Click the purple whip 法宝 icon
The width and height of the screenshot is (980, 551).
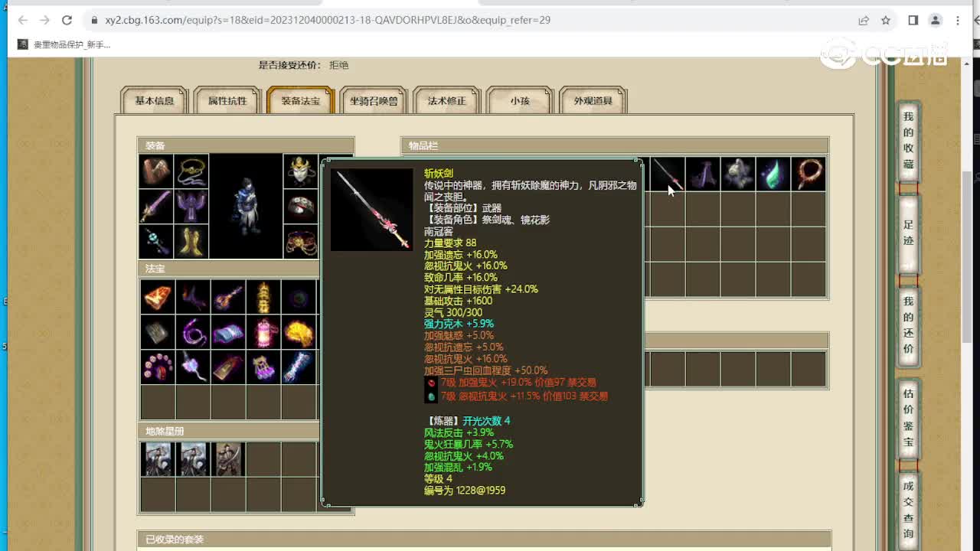tap(193, 332)
